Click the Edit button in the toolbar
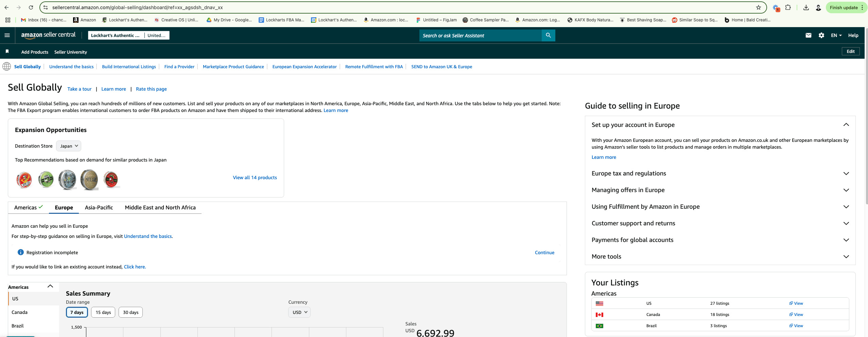This screenshot has height=337, width=868. [x=851, y=51]
